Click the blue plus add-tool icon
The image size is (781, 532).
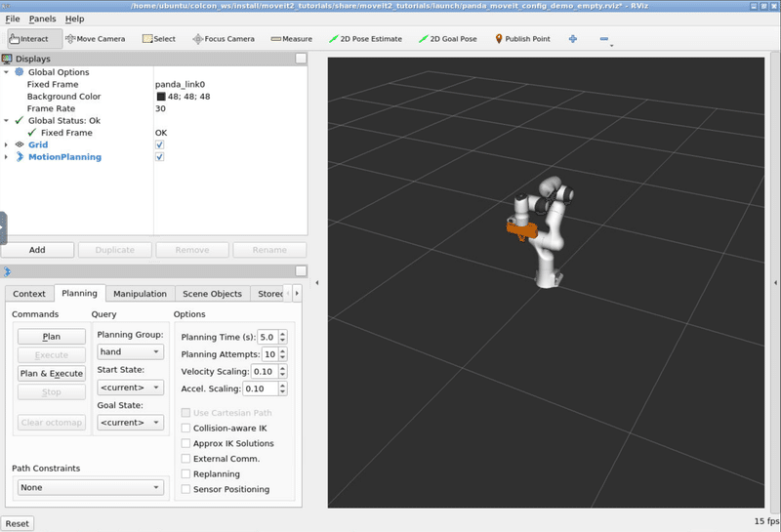pyautogui.click(x=573, y=39)
